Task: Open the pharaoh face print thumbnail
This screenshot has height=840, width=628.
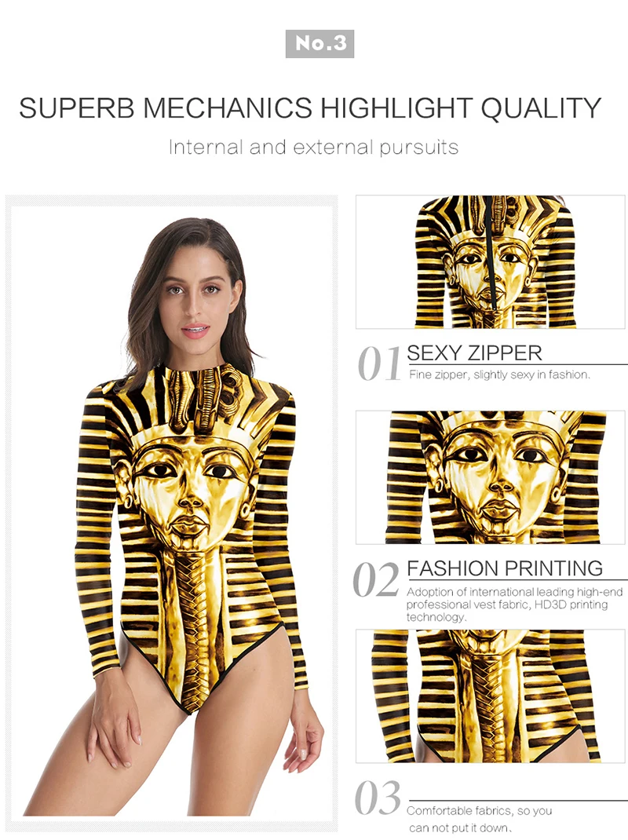Action: coord(491,477)
